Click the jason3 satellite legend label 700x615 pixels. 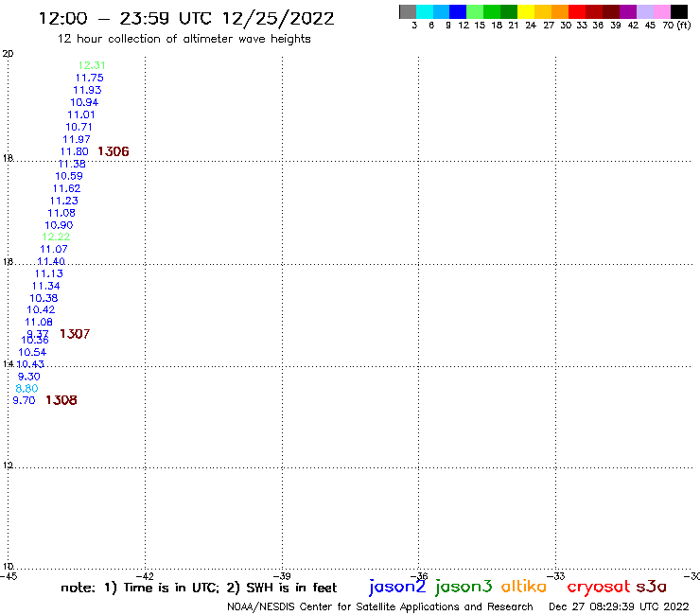(464, 587)
